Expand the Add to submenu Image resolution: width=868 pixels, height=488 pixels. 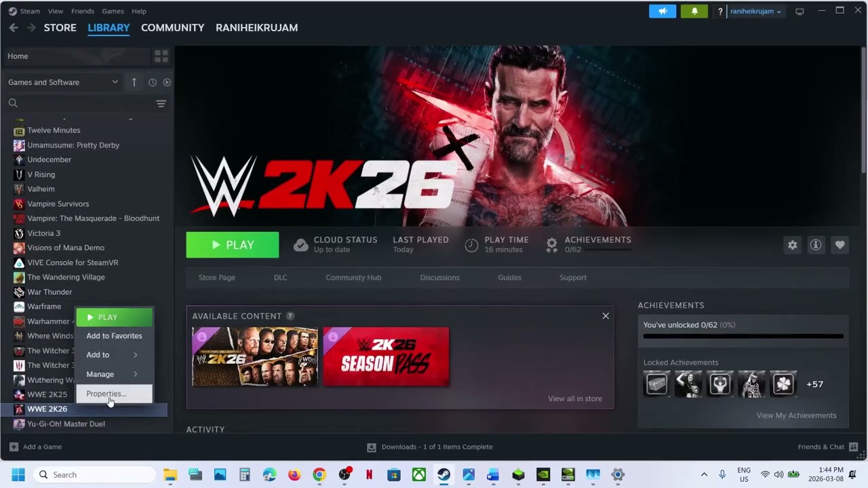point(114,354)
